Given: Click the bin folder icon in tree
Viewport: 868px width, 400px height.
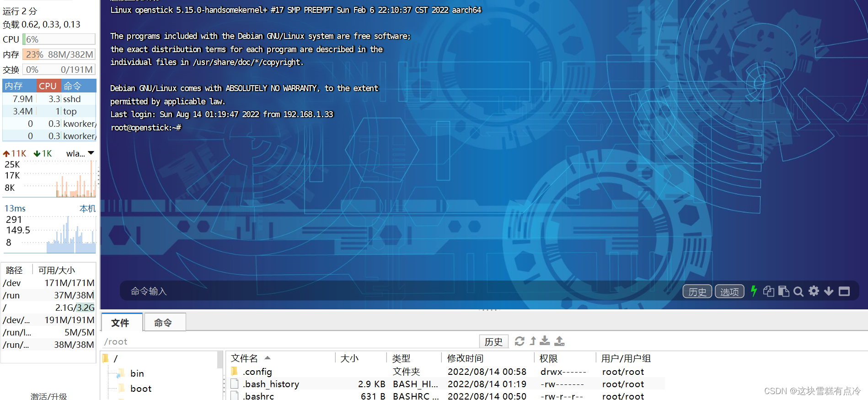Looking at the screenshot, I should pyautogui.click(x=121, y=373).
